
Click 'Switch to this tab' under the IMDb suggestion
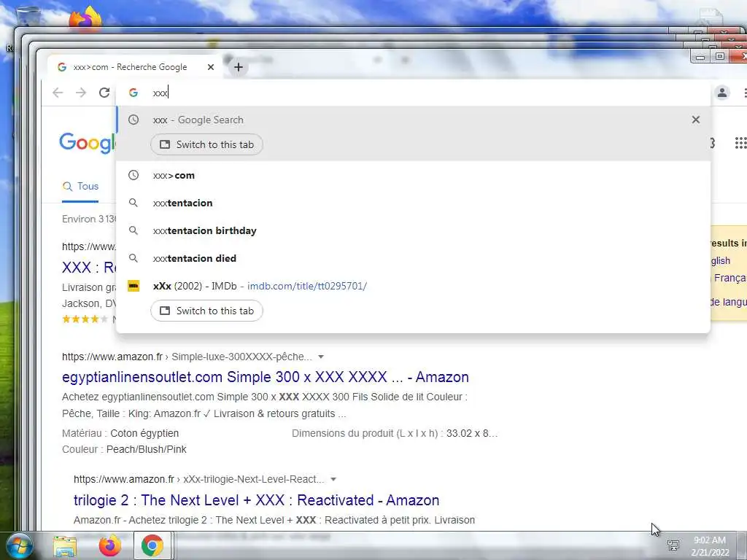tap(206, 311)
